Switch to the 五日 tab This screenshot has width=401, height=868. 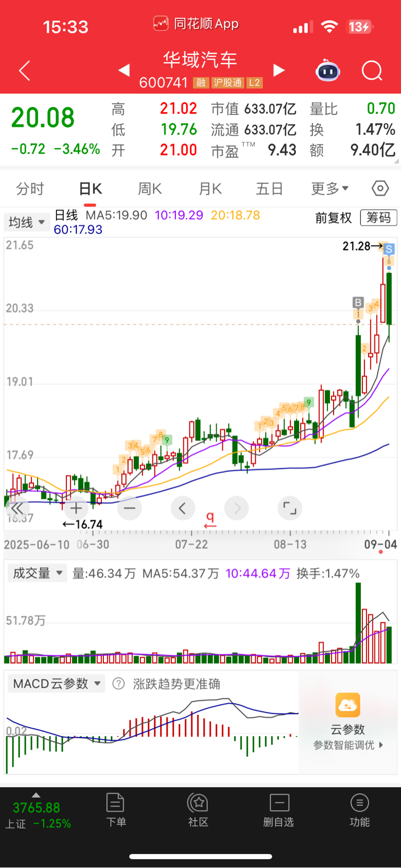pos(269,188)
